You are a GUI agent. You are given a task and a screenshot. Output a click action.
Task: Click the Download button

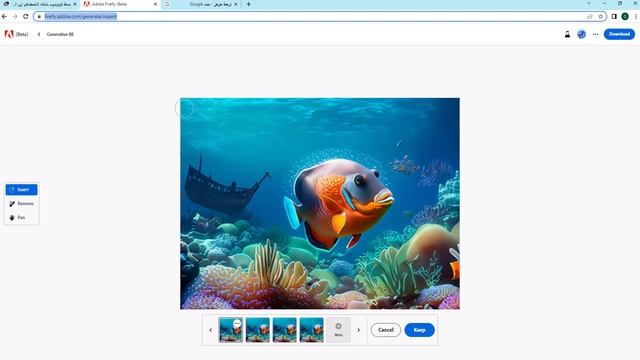tap(619, 34)
